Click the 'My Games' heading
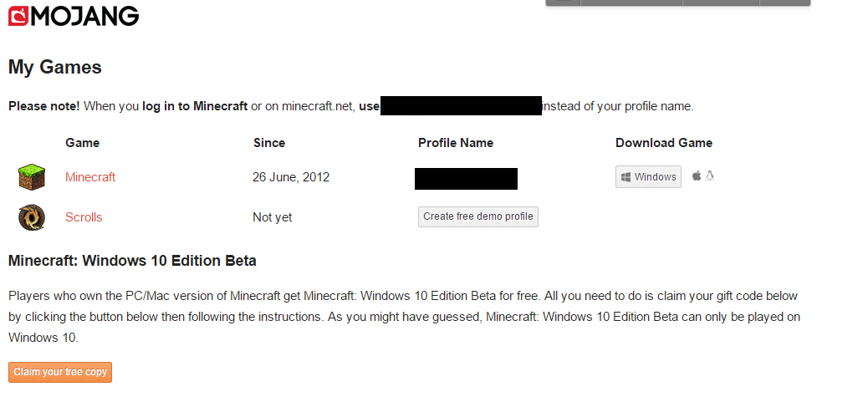The width and height of the screenshot is (868, 402). pos(55,68)
